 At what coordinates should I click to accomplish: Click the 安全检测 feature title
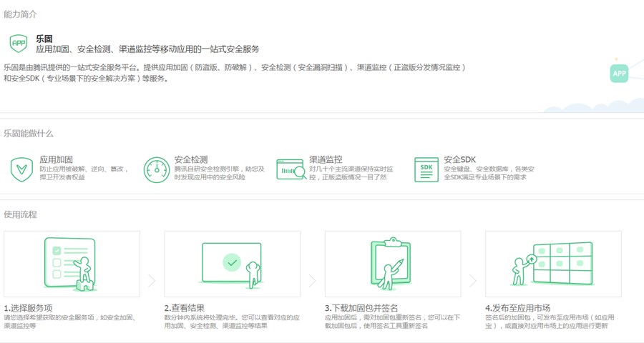[191, 159]
